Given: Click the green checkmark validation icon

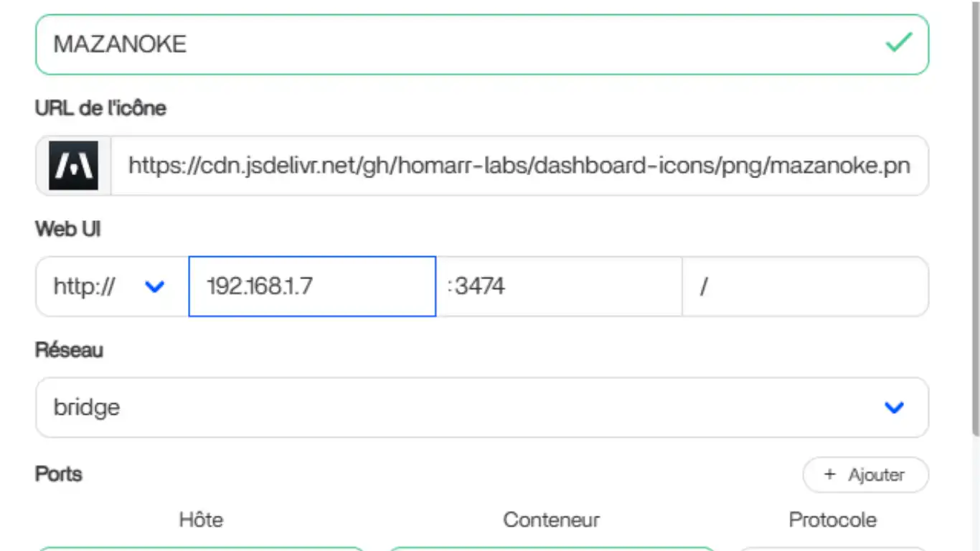Looking at the screenshot, I should click(x=898, y=43).
